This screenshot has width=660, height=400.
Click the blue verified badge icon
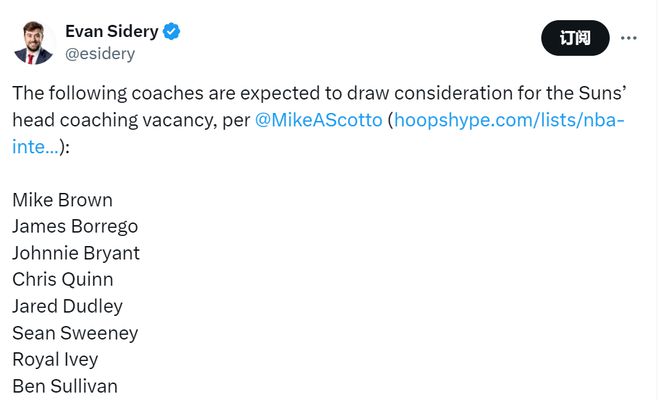[x=172, y=32]
